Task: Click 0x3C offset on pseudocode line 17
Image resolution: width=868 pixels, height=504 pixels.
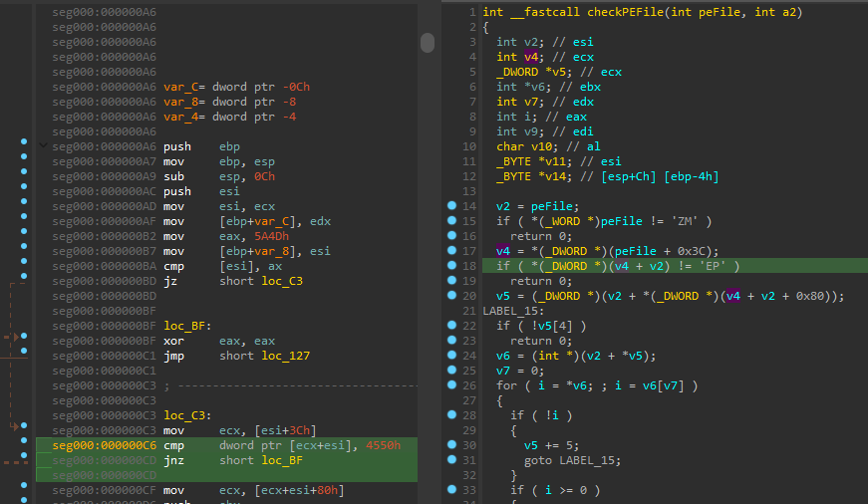Action: tap(691, 251)
